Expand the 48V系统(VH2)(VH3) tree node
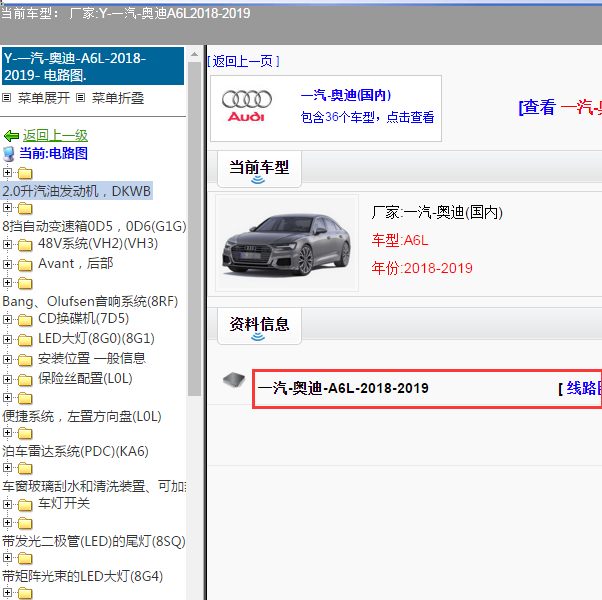The height and width of the screenshot is (600, 602). (x=7, y=244)
